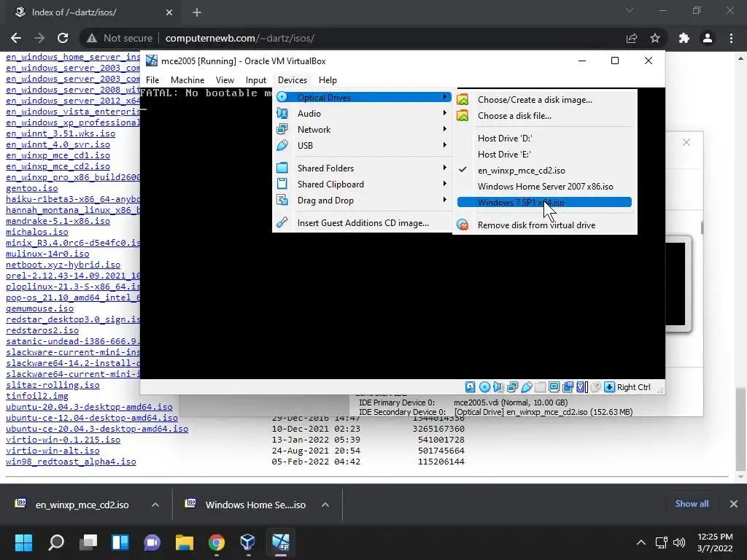This screenshot has height=560, width=747.
Task: Open Oracle VM VirtualBox from the taskbar
Action: [x=248, y=542]
